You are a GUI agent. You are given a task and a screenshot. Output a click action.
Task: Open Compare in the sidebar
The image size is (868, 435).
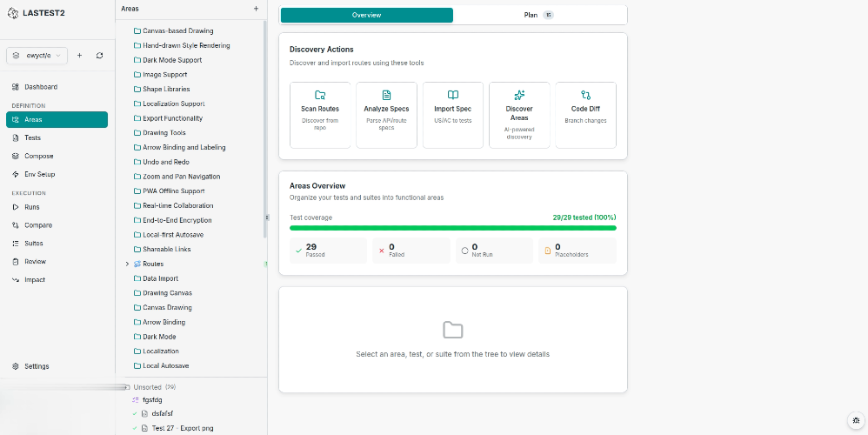(57, 225)
